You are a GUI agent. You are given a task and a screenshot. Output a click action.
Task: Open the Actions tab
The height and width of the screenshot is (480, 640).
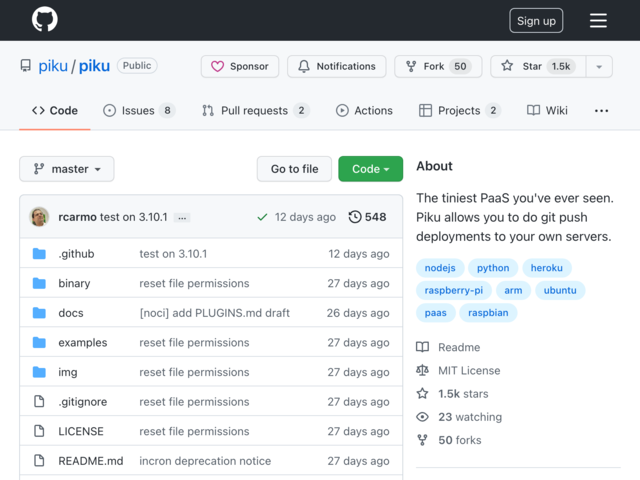364,111
